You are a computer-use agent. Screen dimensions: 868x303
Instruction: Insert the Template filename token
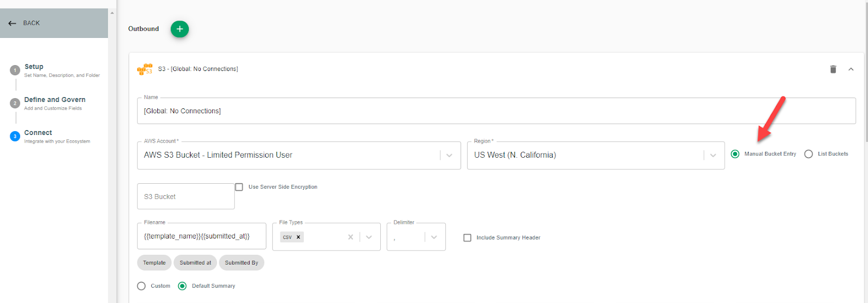coord(154,263)
